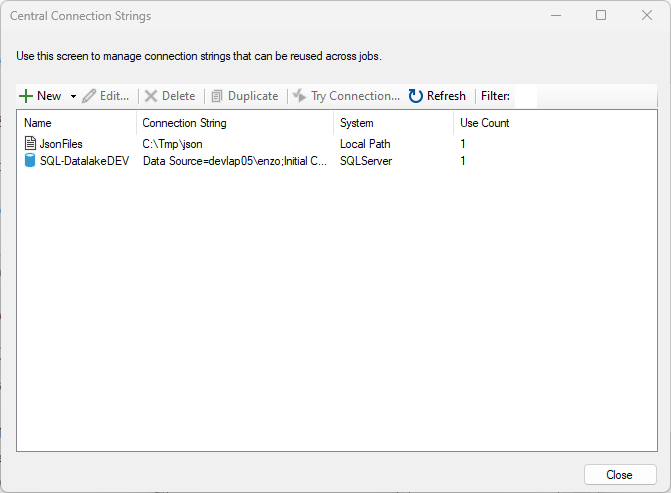Select the JsonFiles document icon

click(x=30, y=143)
